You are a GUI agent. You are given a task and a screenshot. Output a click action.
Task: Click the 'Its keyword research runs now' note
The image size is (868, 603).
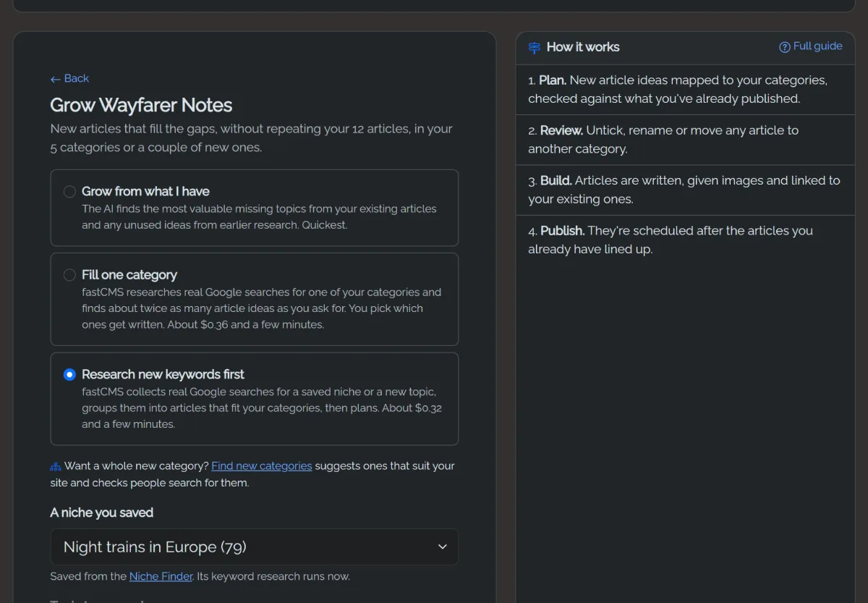click(x=273, y=576)
